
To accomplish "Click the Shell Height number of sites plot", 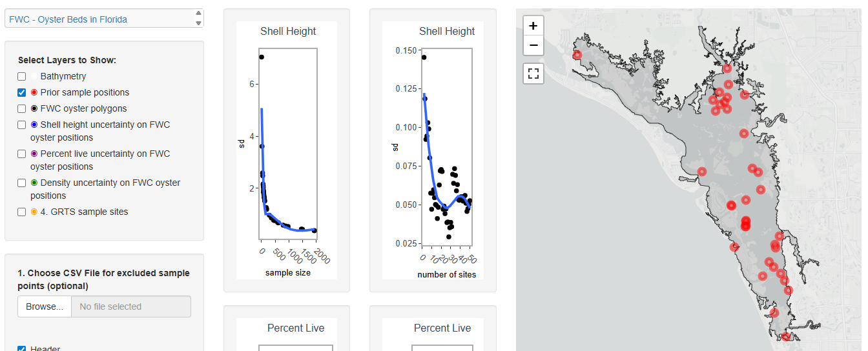I will pyautogui.click(x=446, y=147).
